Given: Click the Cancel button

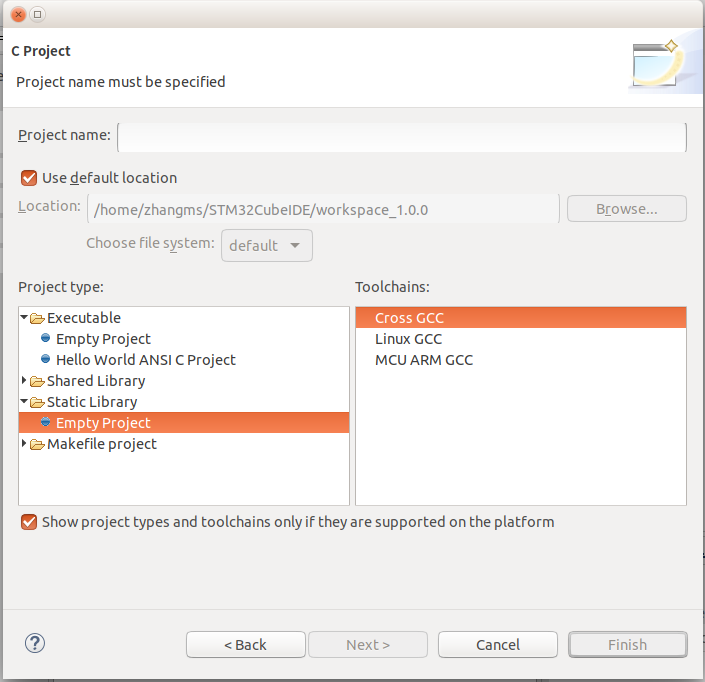Looking at the screenshot, I should tap(497, 645).
